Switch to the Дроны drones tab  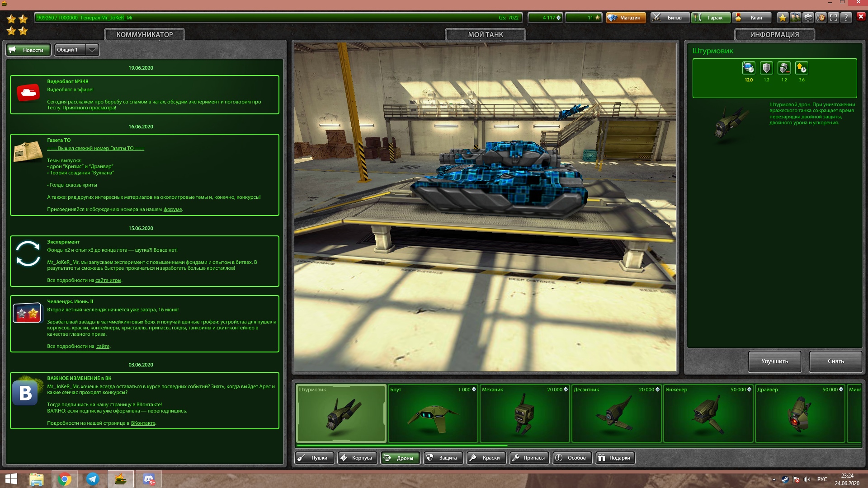(400, 458)
